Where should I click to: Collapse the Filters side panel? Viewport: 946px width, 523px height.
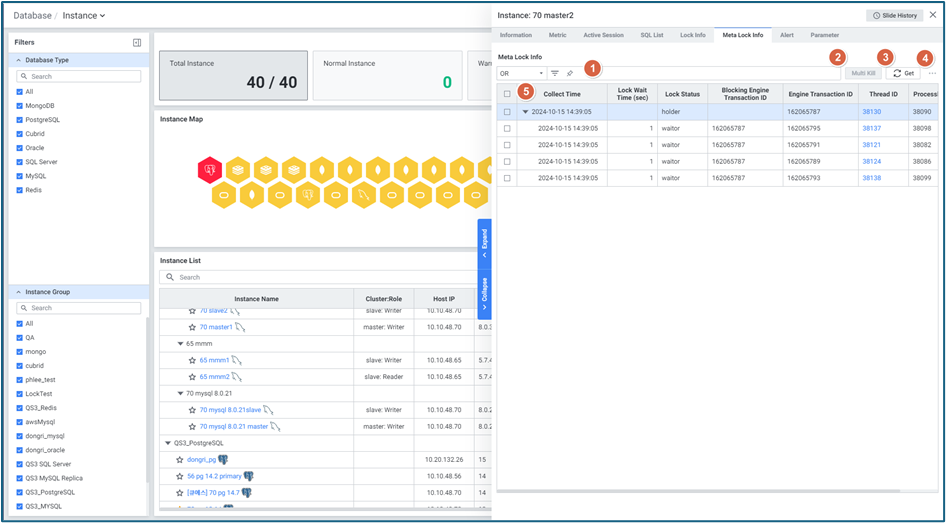pyautogui.click(x=137, y=43)
